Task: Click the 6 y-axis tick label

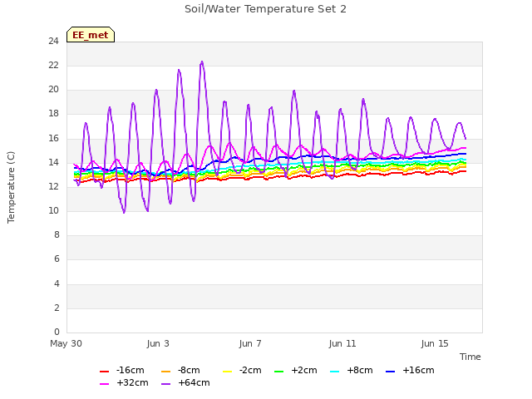Action: coord(57,259)
